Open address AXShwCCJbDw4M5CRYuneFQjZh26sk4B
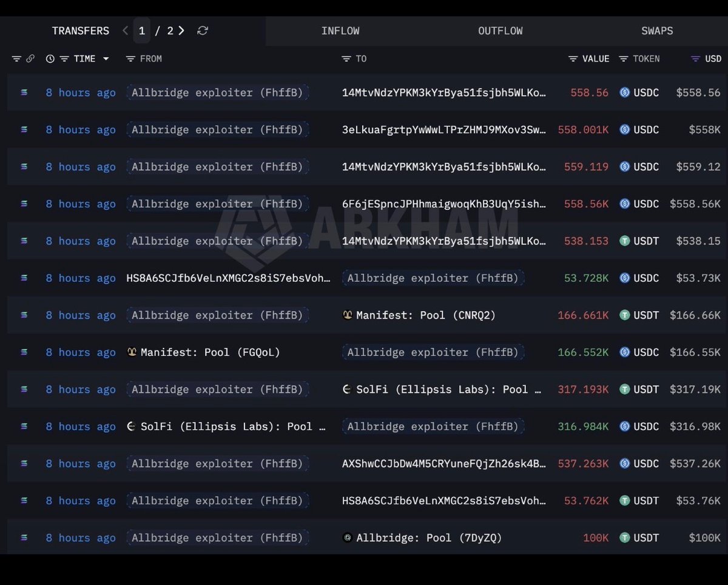The width and height of the screenshot is (728, 585). (444, 464)
